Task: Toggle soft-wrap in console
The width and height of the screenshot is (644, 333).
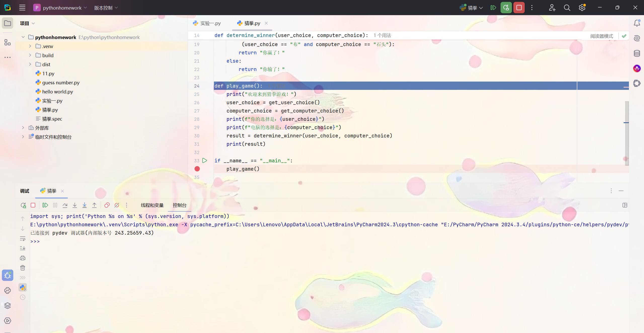Action: point(23,238)
